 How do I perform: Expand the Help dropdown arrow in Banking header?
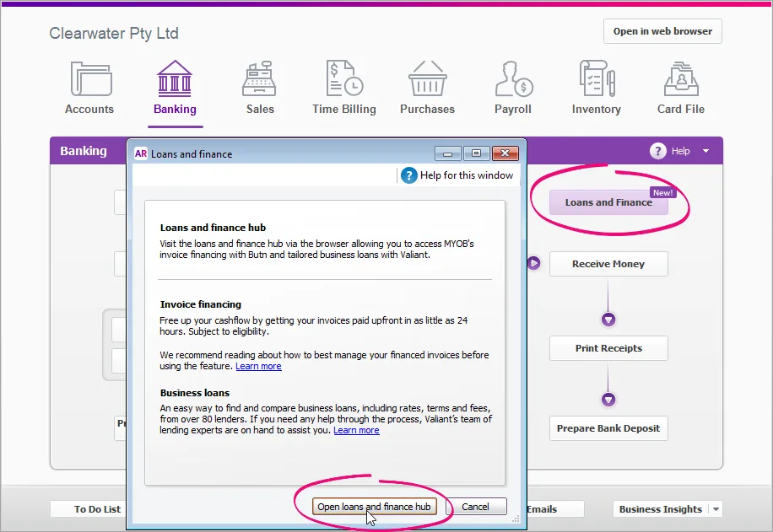tap(706, 151)
